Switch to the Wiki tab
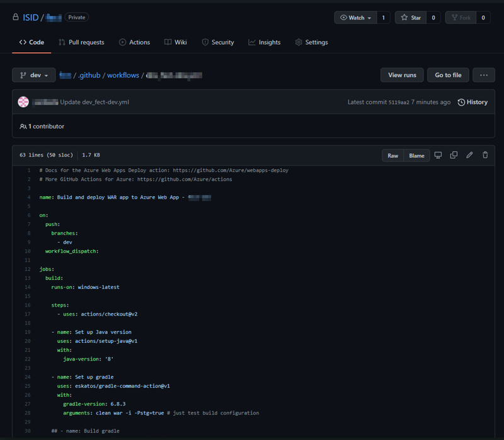Screen dimensions: 504x440 coord(176,42)
